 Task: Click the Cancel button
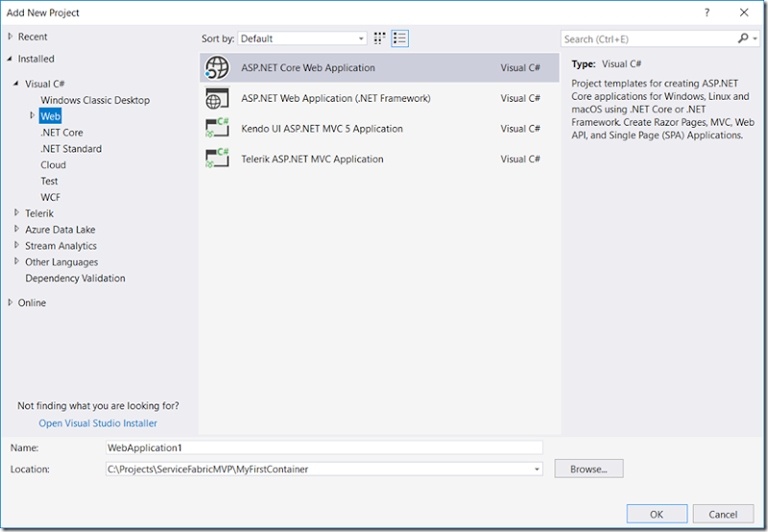click(723, 515)
